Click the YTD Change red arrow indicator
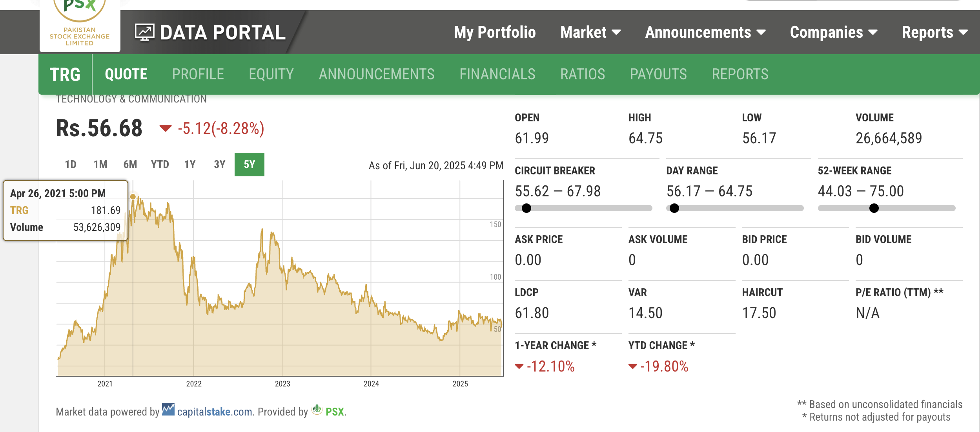Viewport: 980px width, 432px height. point(632,366)
